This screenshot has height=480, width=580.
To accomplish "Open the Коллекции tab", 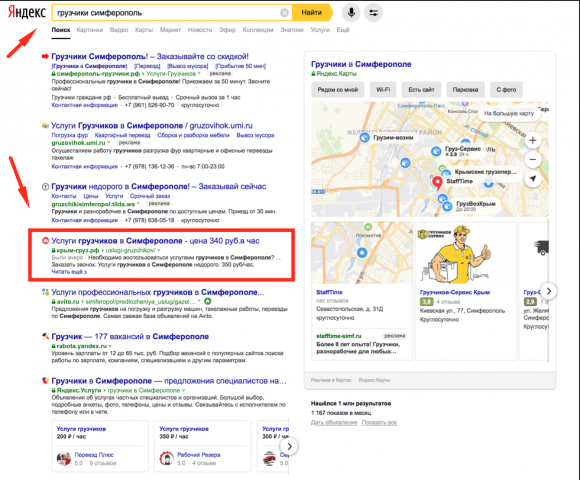I will click(258, 30).
